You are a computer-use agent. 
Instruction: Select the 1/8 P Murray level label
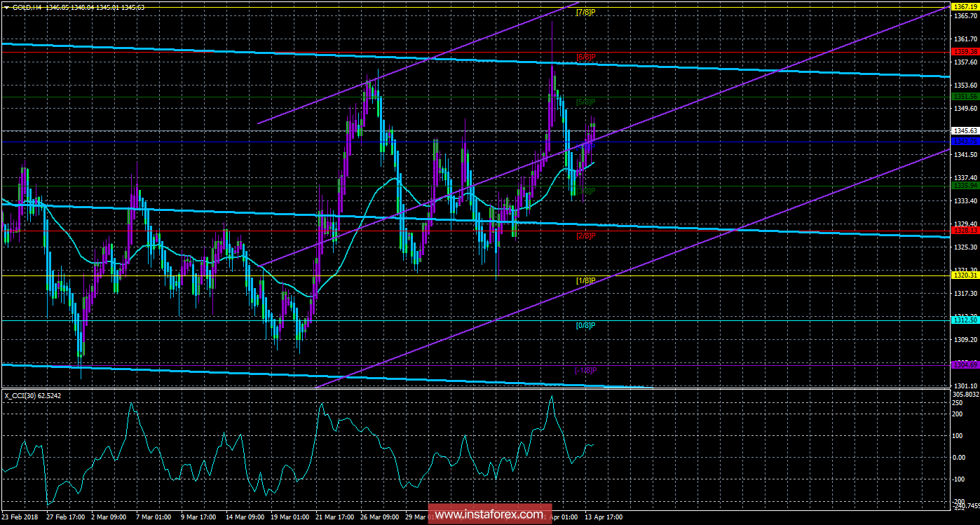(x=585, y=280)
